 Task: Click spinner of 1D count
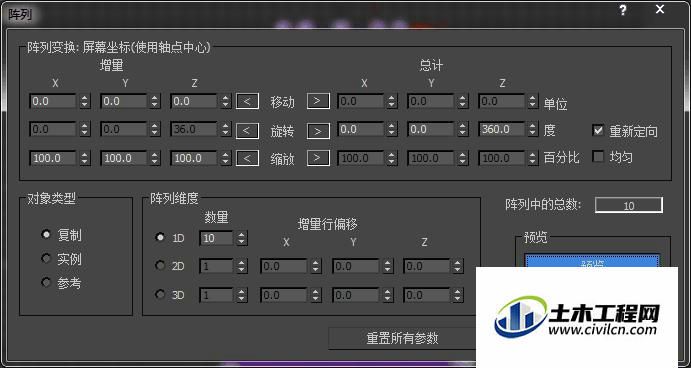241,238
